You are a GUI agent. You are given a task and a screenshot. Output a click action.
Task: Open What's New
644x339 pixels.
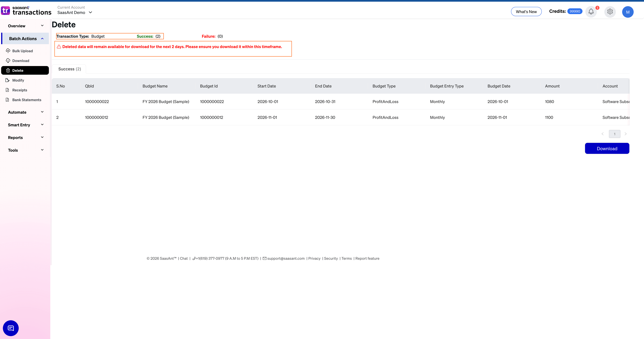click(526, 12)
